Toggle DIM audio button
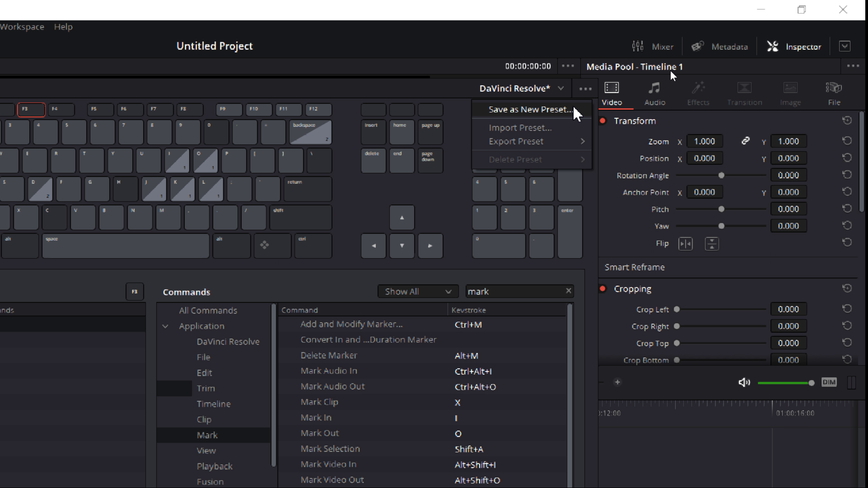Screen dimensions: 868x488 point(829,382)
